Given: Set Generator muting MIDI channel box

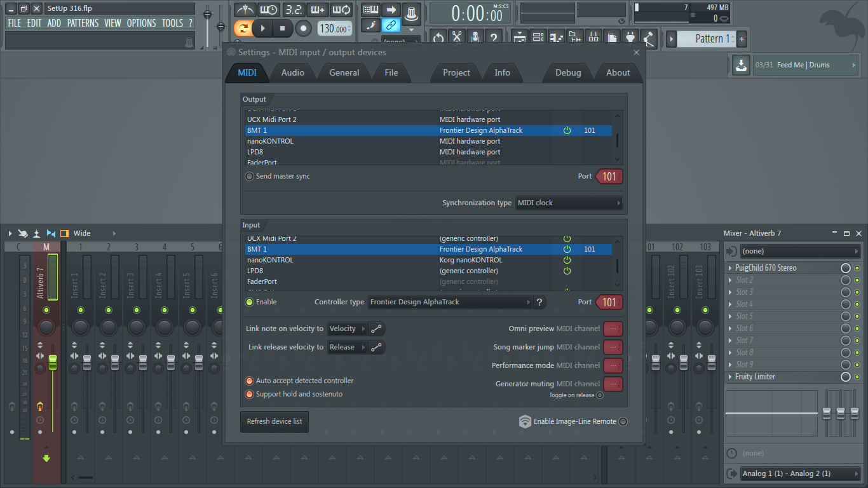Looking at the screenshot, I should click(613, 384).
